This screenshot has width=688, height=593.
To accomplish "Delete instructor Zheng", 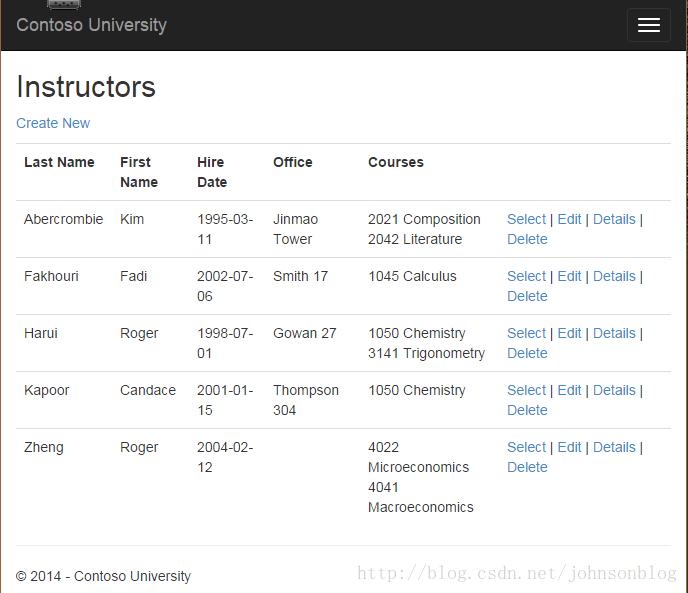I will pos(527,467).
